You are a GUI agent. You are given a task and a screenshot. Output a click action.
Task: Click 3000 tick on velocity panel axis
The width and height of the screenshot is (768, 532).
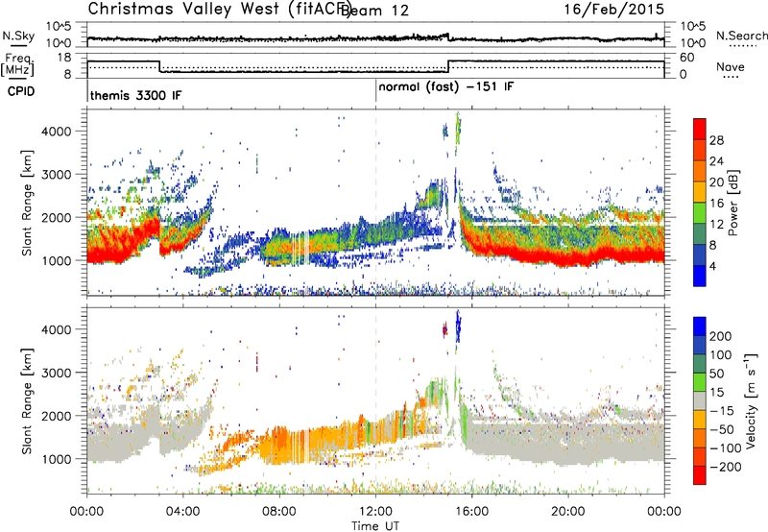pos(56,373)
